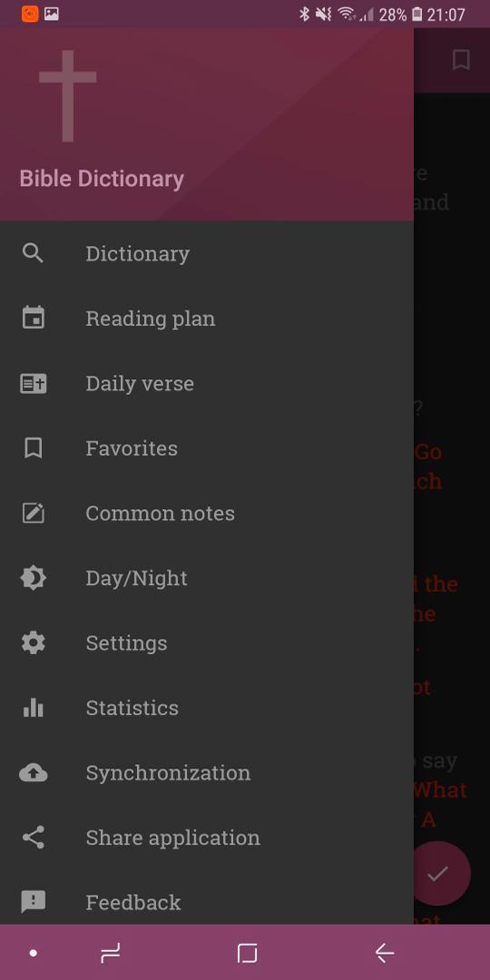Tap the magnifier icon next to Dictionary
The height and width of the screenshot is (980, 490).
tap(33, 253)
